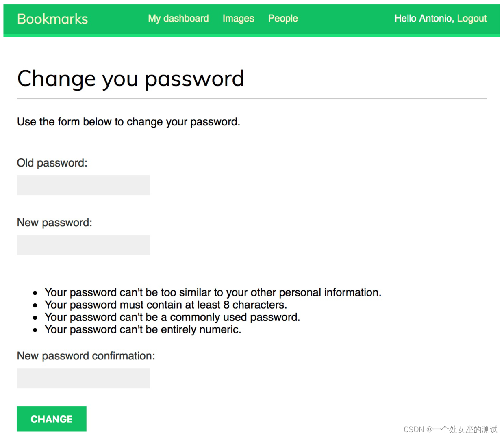Click the New password confirmation label
This screenshot has height=437, width=504.
click(86, 356)
